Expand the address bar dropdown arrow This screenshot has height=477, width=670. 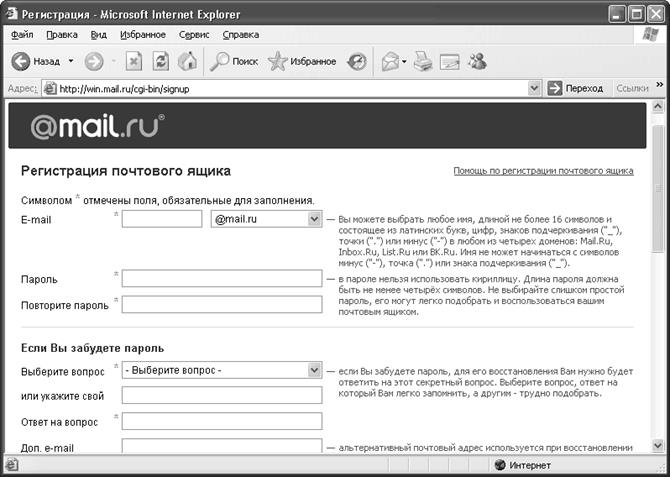pos(534,88)
